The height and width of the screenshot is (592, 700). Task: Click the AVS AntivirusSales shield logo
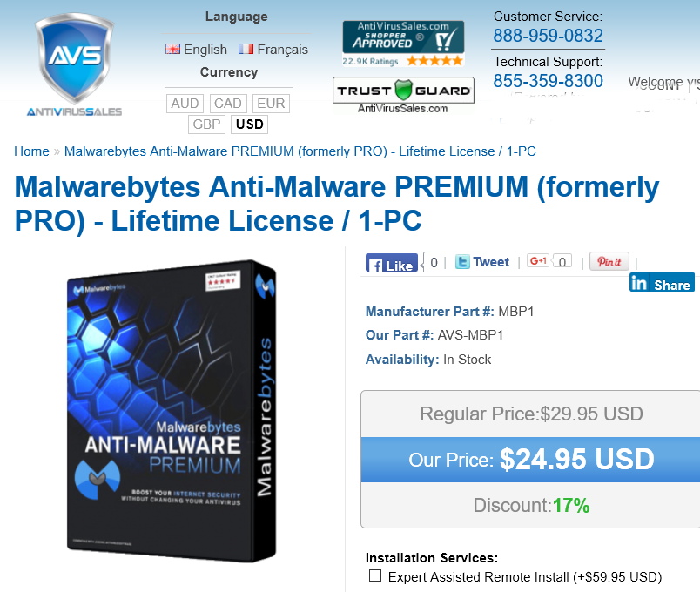tap(74, 65)
